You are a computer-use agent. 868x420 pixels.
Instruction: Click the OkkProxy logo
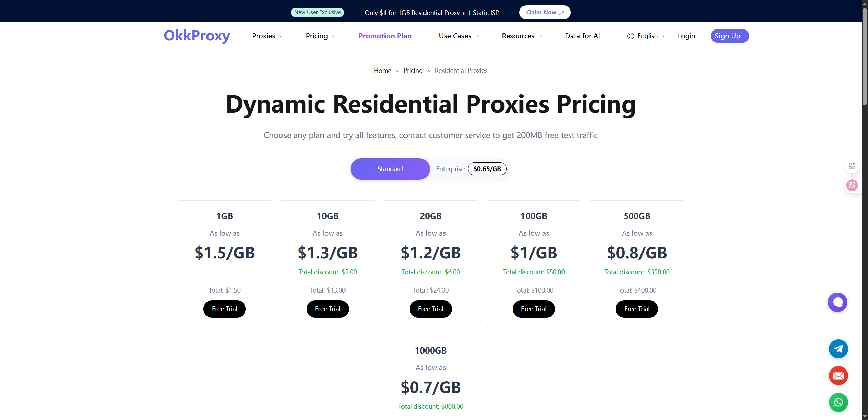click(x=197, y=36)
